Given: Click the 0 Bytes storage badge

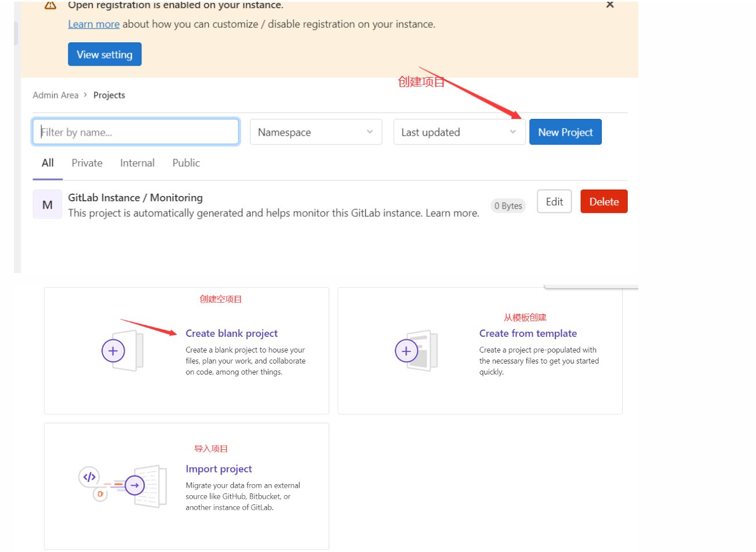Looking at the screenshot, I should 508,206.
